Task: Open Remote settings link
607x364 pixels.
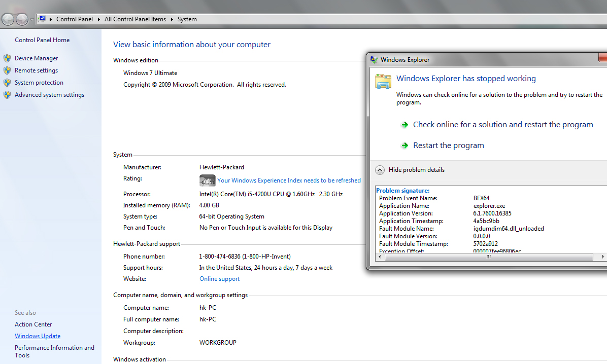Action: point(37,70)
